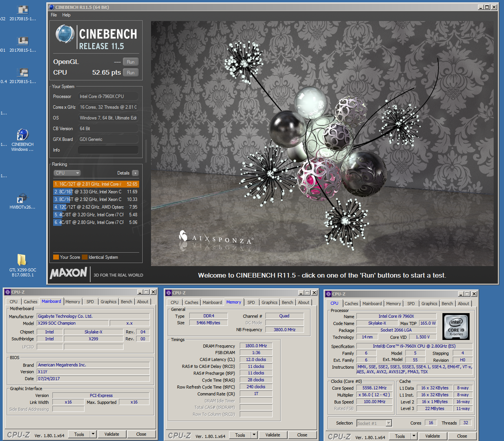Viewport: 504px width, 441px height.
Task: Click the Core VID 1.500 V value
Action: tap(423, 337)
